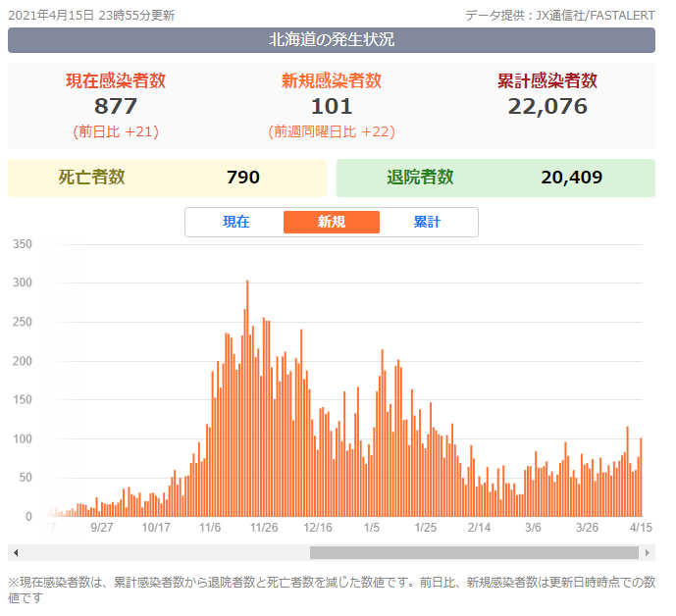
Task: Click the 累計感染者数 value 22,076
Action: [x=547, y=106]
